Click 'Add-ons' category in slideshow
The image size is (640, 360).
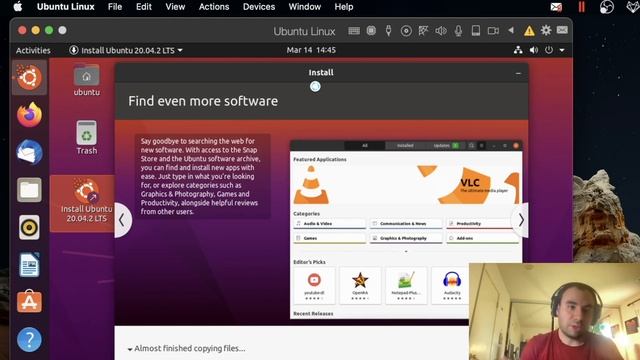pos(482,238)
